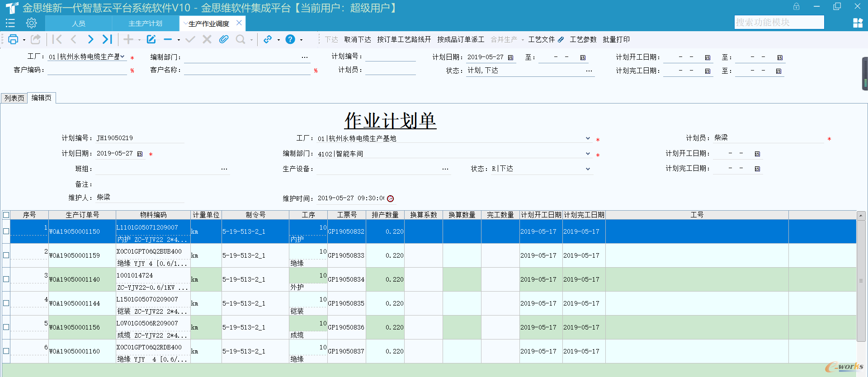
Task: Open calendar for filter 计划日期 start
Action: pyautogui.click(x=511, y=57)
